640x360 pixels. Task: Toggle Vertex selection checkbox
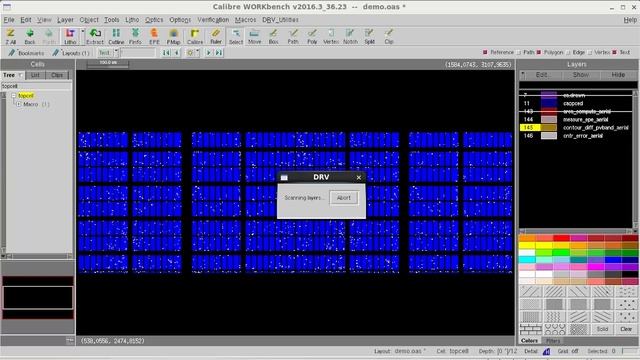pyautogui.click(x=590, y=52)
